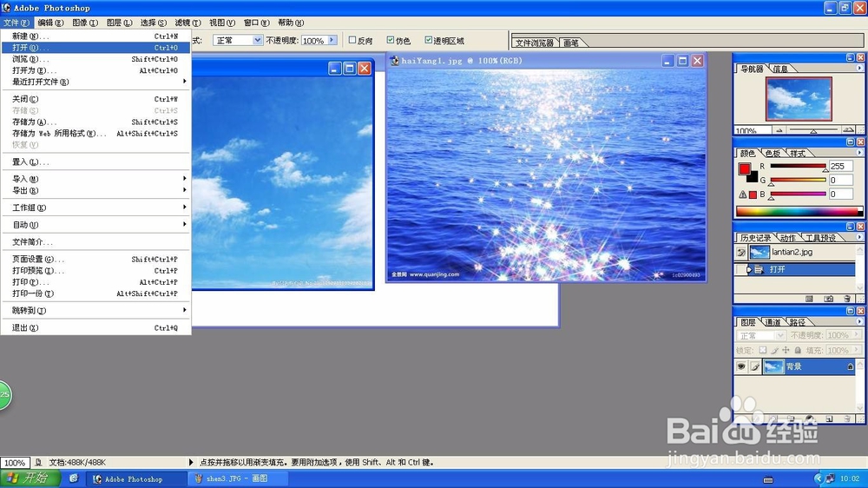
Task: Click the out-of-gamut warning triangle
Action: click(x=742, y=195)
